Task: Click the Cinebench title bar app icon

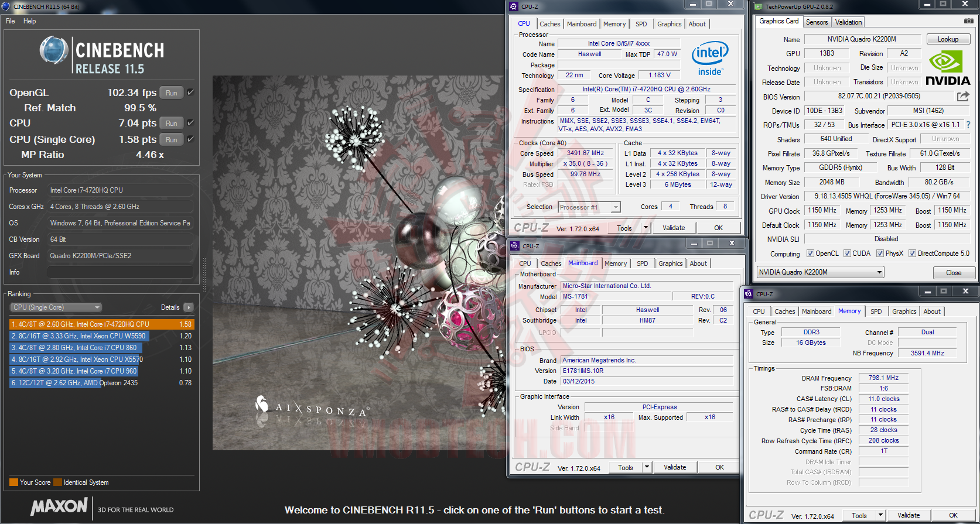Action: point(6,6)
